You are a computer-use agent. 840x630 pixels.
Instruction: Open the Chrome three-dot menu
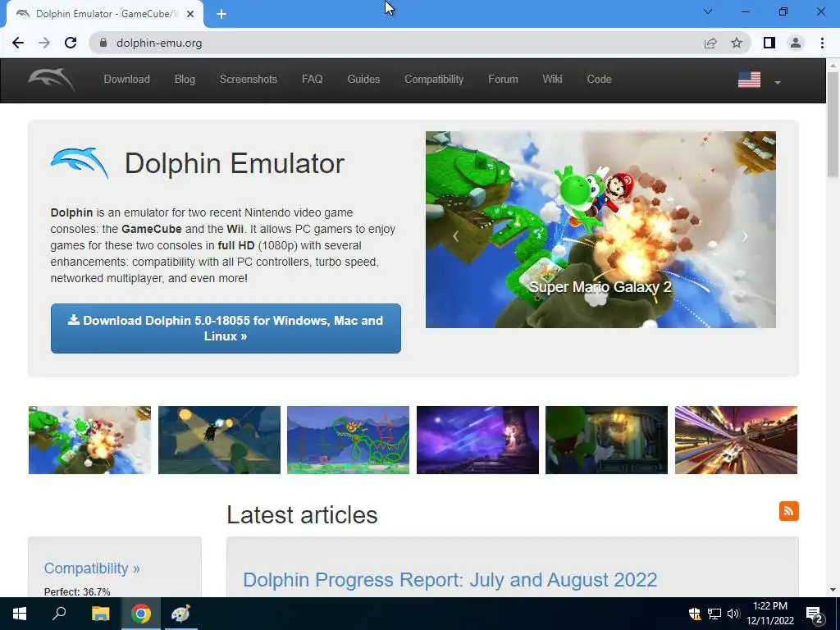click(x=822, y=43)
